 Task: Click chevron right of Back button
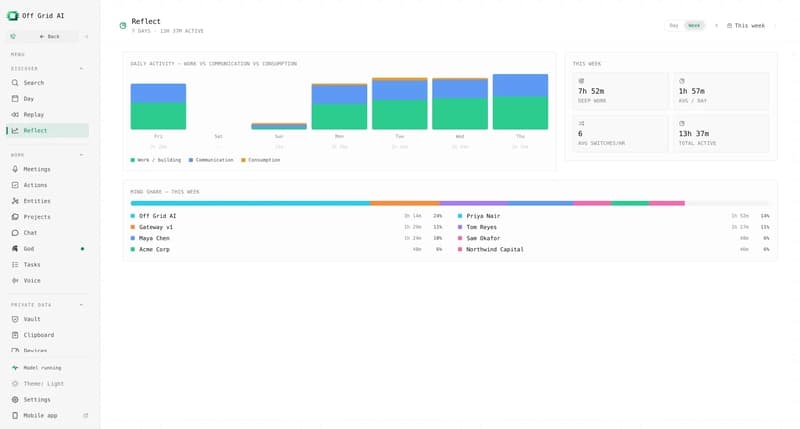86,36
